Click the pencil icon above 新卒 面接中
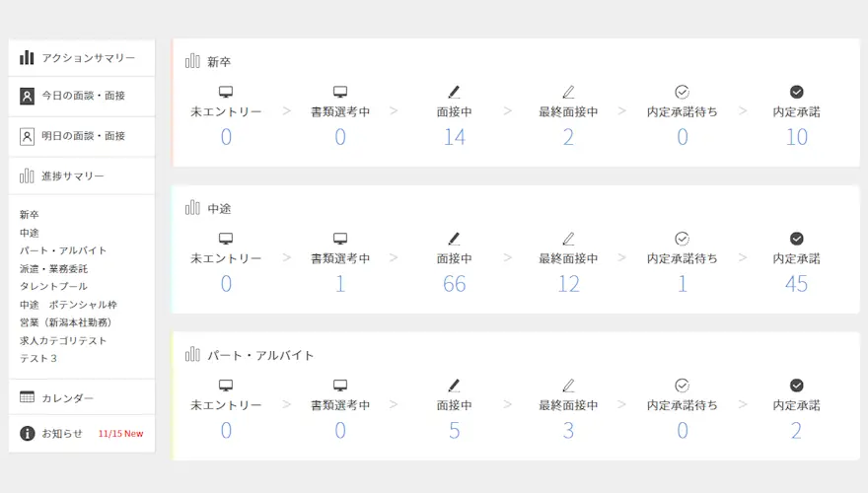This screenshot has height=493, width=868. 454,92
